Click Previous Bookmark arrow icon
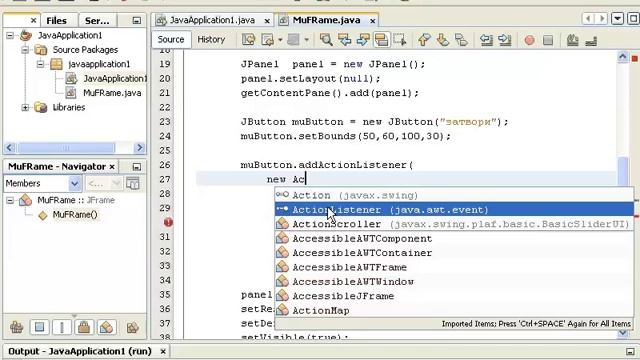This screenshot has height=360, width=640. pos(424,40)
